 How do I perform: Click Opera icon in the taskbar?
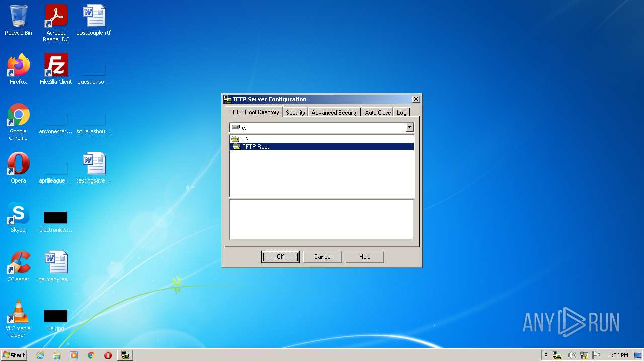tap(108, 355)
